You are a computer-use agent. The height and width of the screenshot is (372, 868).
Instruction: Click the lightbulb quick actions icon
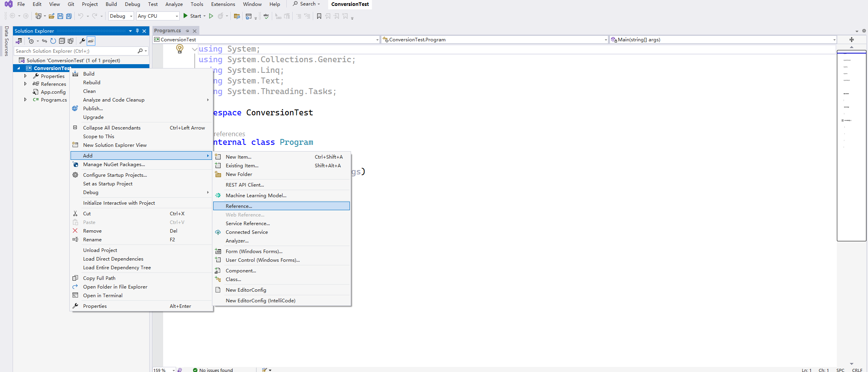tap(180, 49)
